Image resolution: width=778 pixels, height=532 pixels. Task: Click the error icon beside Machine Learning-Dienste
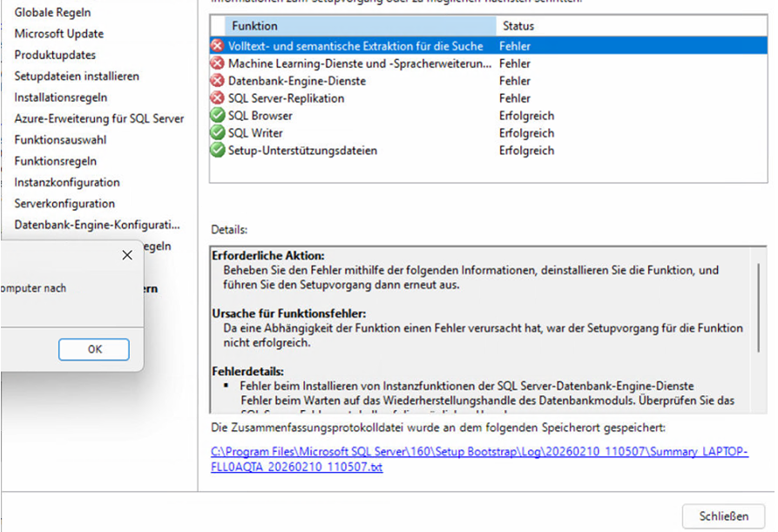218,64
